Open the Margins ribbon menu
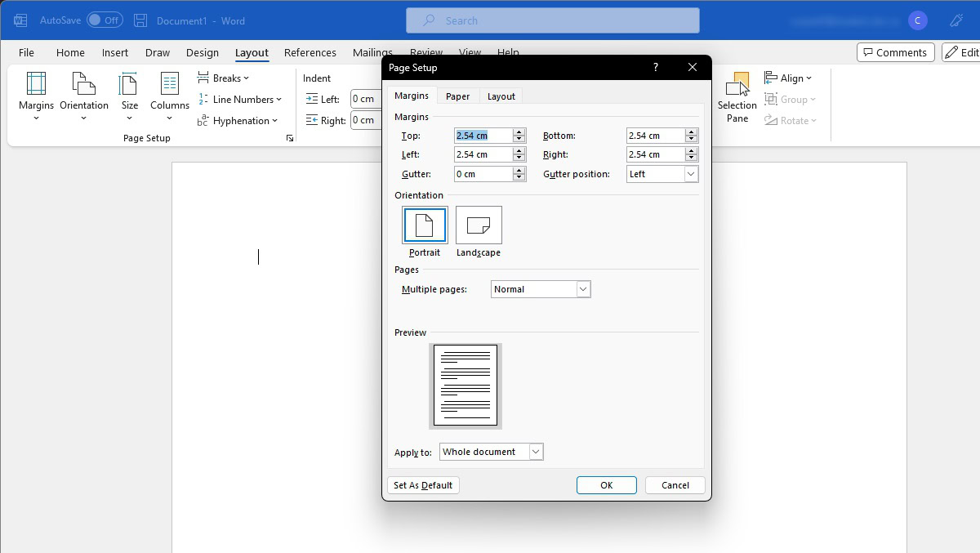The height and width of the screenshot is (553, 980). [36, 95]
